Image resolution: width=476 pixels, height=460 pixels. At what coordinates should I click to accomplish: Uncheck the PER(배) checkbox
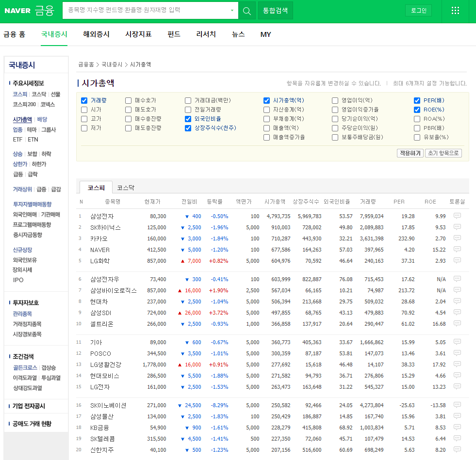pos(417,100)
